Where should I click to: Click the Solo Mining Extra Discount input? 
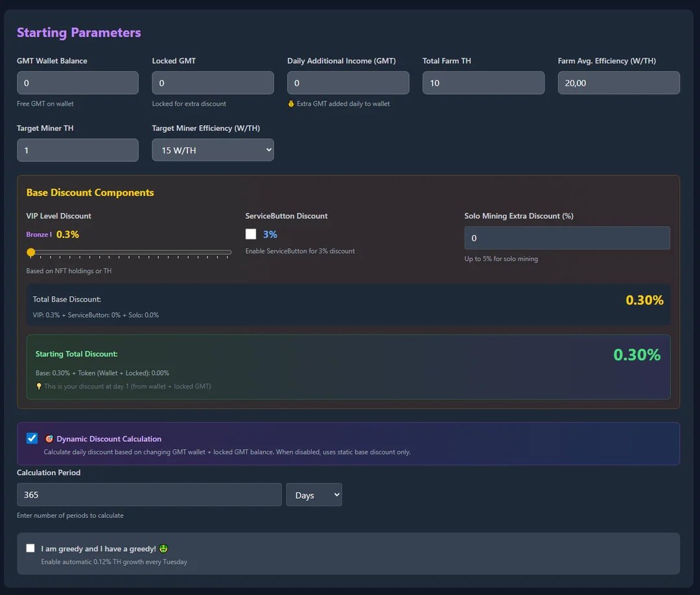(566, 238)
